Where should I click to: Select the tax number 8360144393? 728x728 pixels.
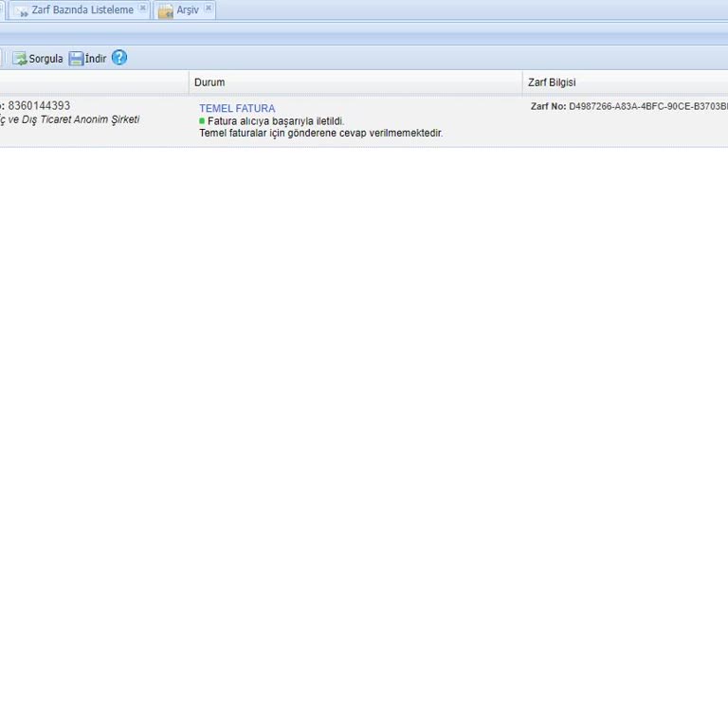tap(39, 106)
